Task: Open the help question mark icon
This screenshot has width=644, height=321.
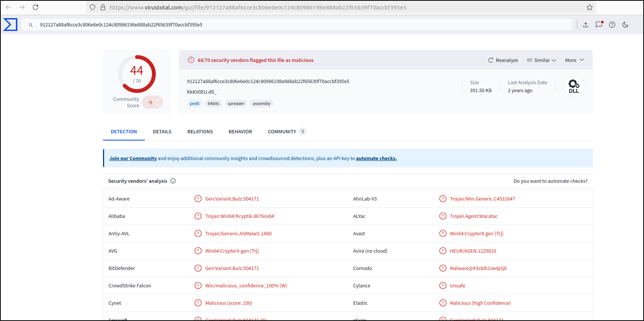Action: 612,25
